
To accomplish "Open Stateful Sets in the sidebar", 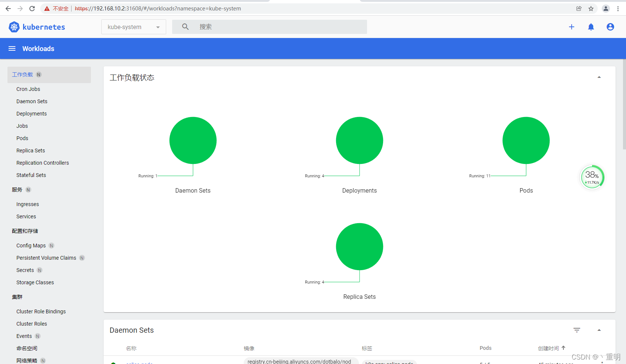I will (x=31, y=175).
